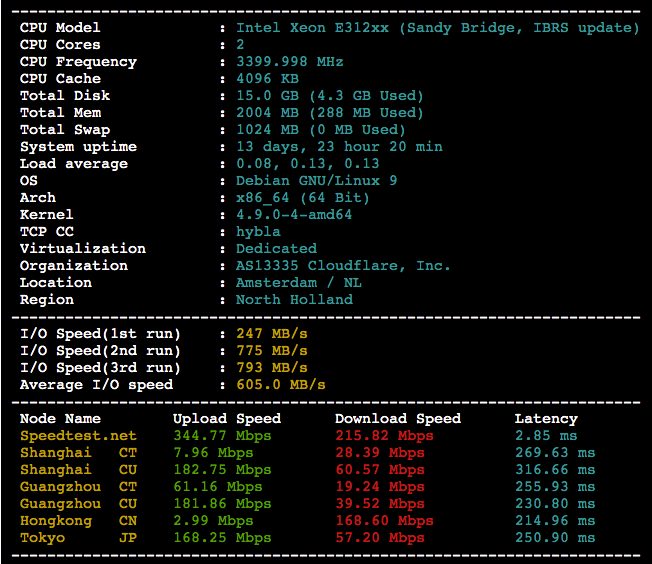Click the Average I/O speed 605.0 MB/s

tap(280, 385)
